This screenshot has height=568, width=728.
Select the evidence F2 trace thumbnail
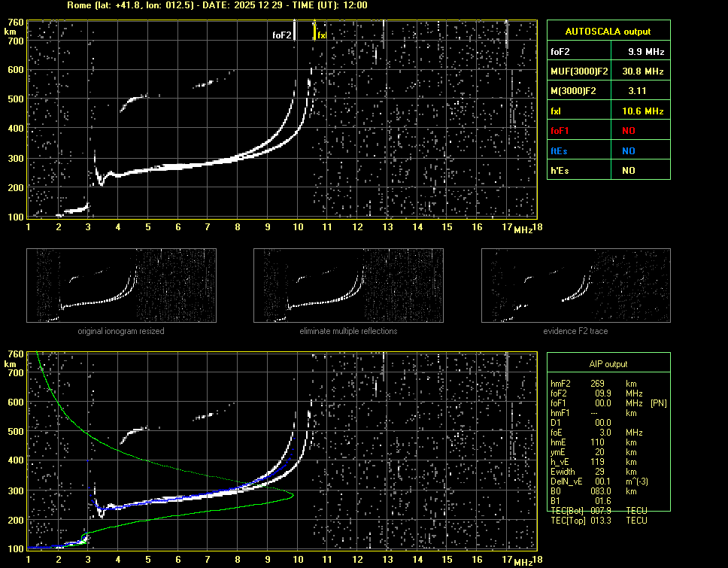tap(575, 286)
